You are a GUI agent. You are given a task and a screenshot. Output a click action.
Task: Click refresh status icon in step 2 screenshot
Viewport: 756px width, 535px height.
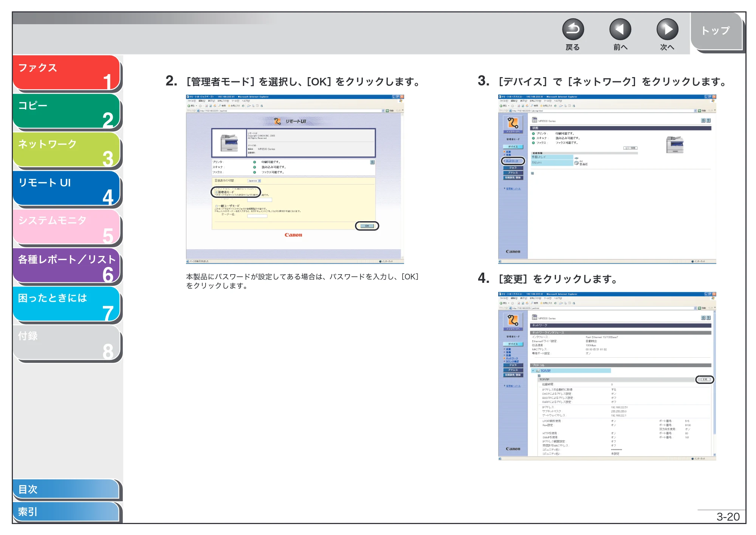coord(372,162)
